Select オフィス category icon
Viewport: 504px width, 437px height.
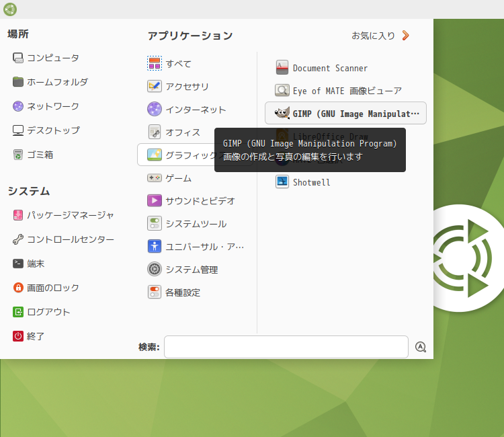click(x=155, y=132)
